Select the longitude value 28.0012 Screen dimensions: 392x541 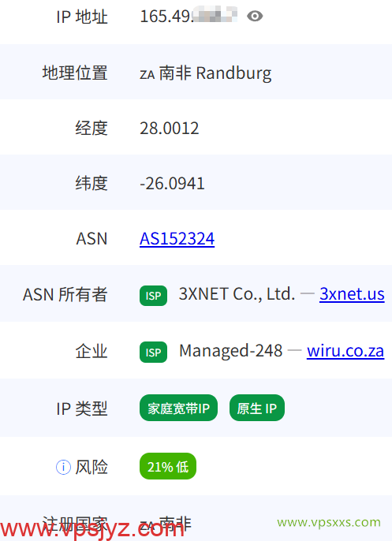[169, 129]
